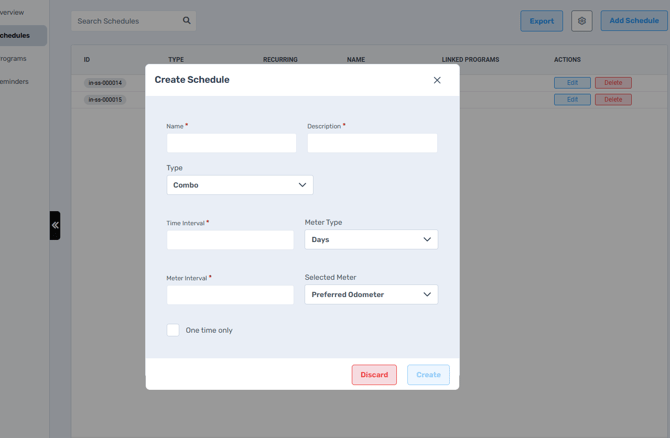Close the Create Schedule dialog
Screen dimensions: 670x438
(x=437, y=80)
